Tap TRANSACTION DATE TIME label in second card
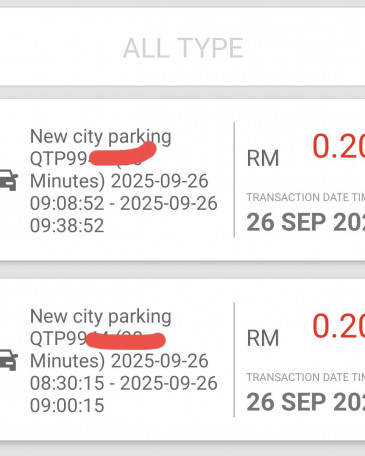 (x=305, y=377)
